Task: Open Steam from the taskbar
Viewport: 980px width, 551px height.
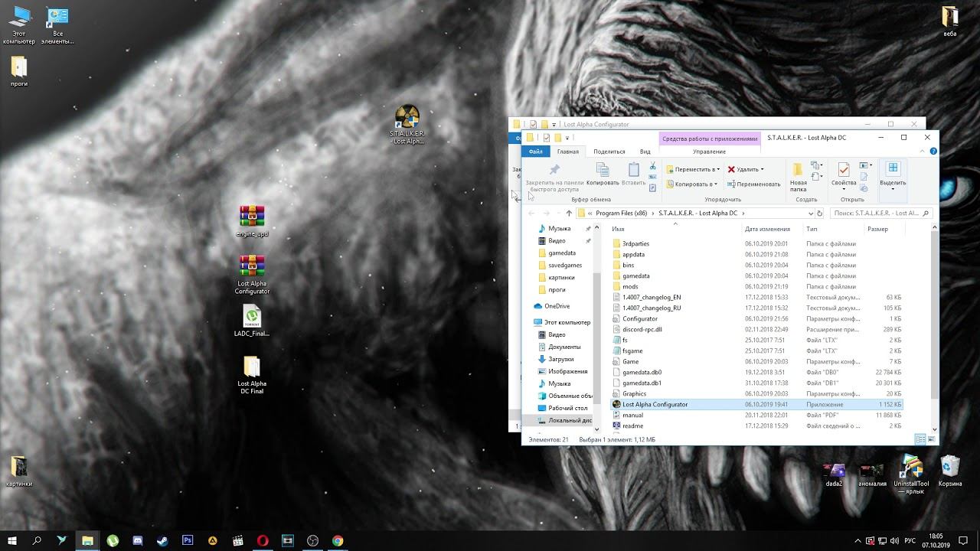Action: (x=162, y=540)
